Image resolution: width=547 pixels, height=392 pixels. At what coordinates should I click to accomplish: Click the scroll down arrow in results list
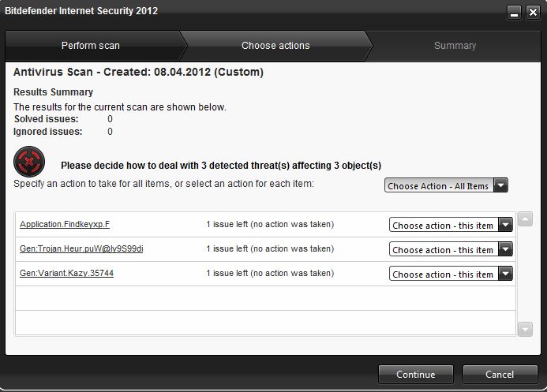click(525, 329)
